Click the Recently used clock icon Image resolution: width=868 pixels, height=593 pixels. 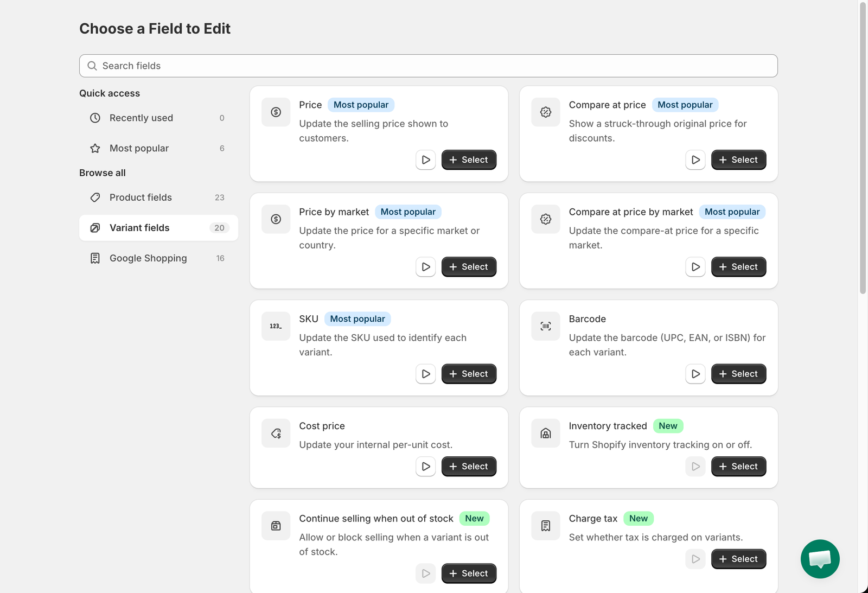click(x=95, y=118)
